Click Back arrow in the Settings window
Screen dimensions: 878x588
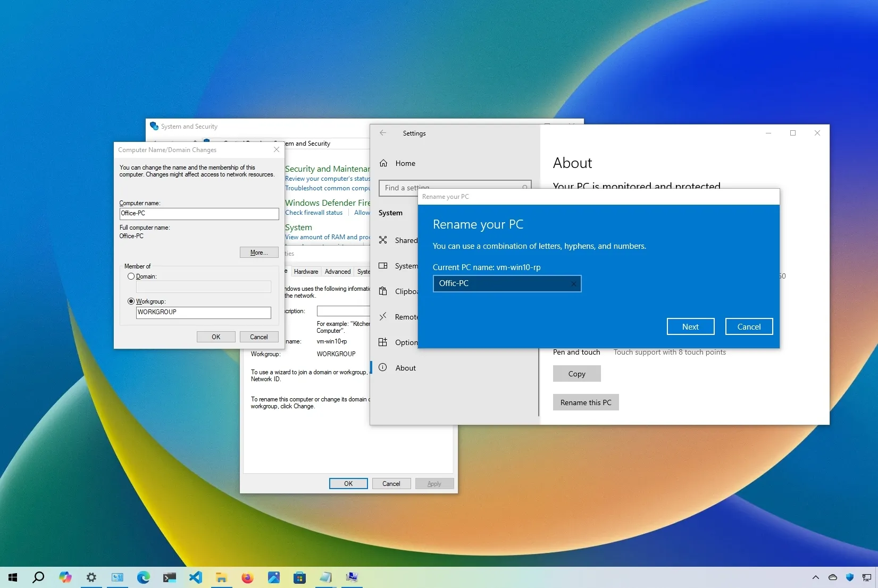click(x=383, y=133)
